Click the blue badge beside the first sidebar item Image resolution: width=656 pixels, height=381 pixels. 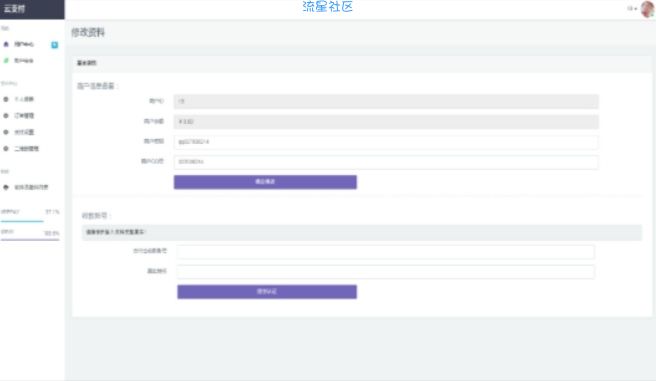(54, 45)
